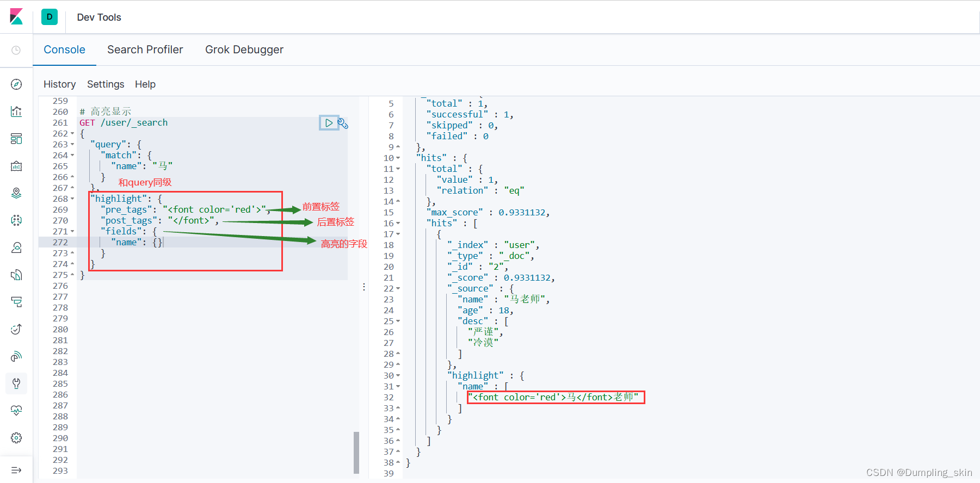Collapse highlight block fold at line 268

72,199
